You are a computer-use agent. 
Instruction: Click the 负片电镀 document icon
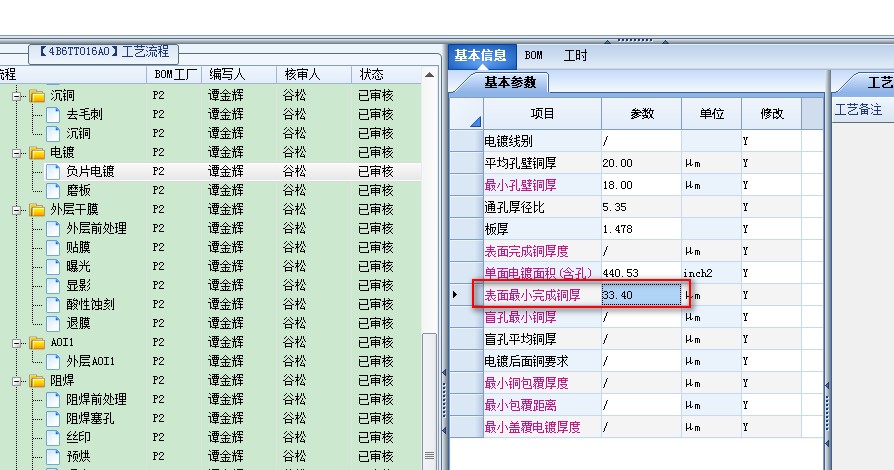[53, 171]
